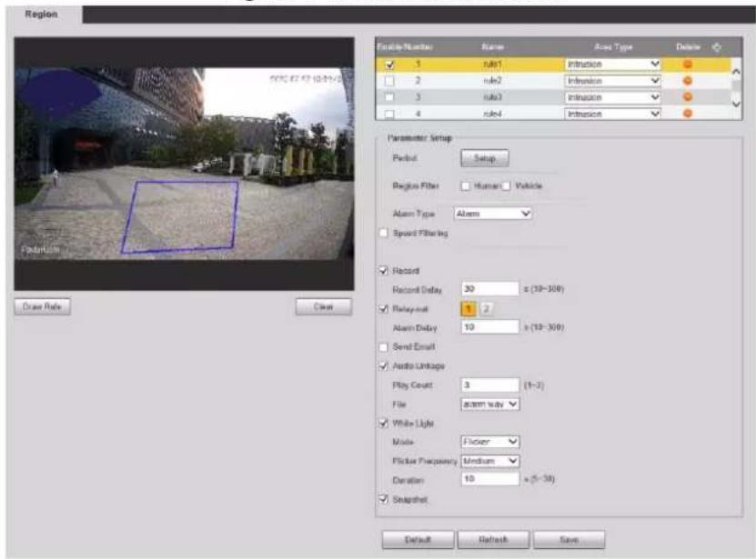Tick the Human region filter checkbox
The height and width of the screenshot is (559, 756).
point(465,186)
